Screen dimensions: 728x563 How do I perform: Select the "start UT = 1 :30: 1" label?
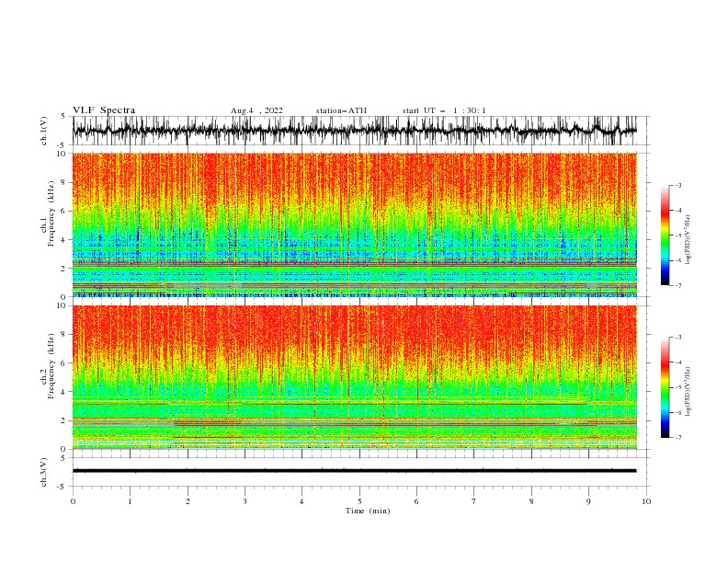[444, 110]
